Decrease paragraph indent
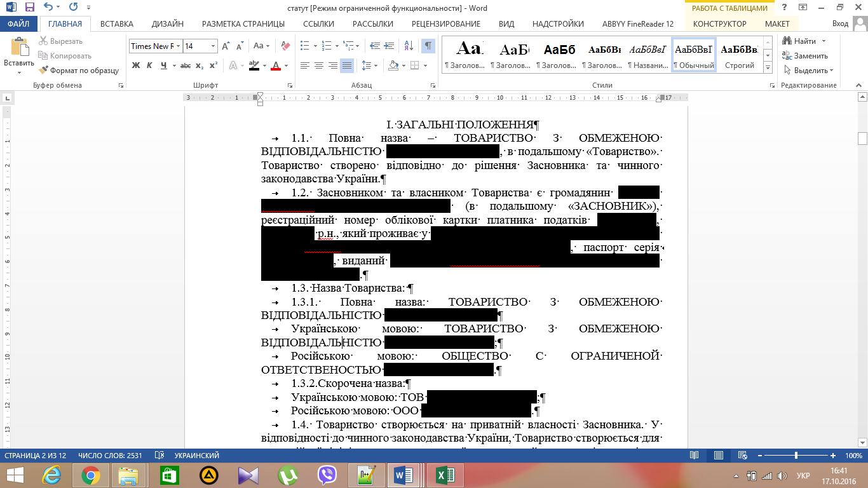 click(375, 46)
